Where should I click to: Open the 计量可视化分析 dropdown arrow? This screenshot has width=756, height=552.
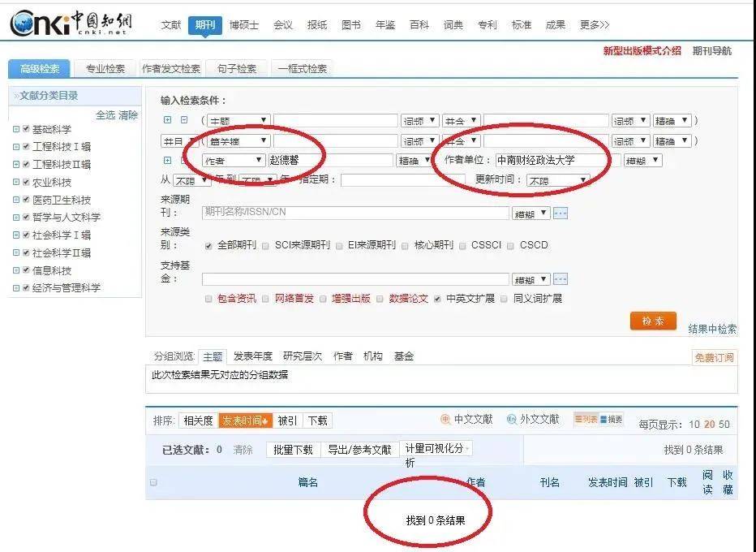[468, 447]
